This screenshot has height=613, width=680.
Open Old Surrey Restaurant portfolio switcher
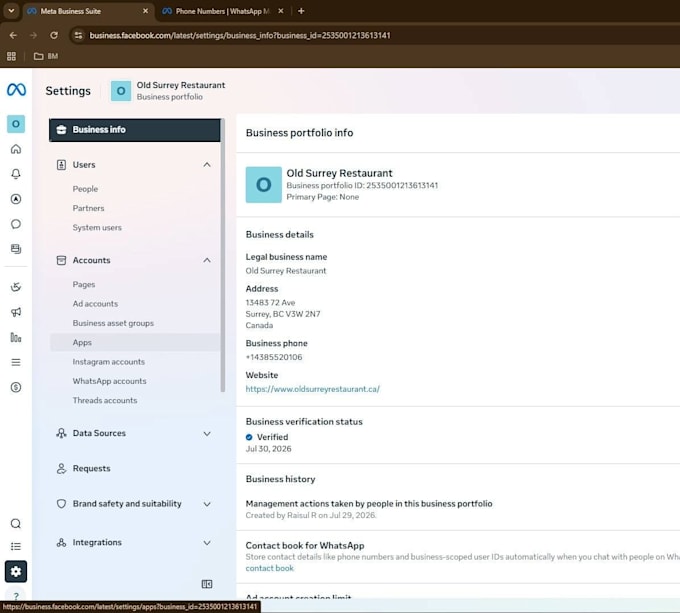168,91
